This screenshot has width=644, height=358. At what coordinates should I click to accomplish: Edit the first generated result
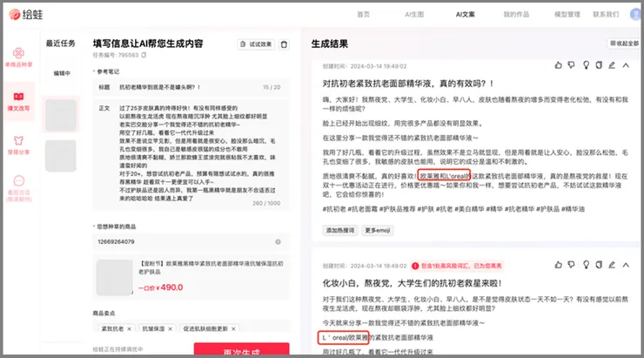[612, 65]
